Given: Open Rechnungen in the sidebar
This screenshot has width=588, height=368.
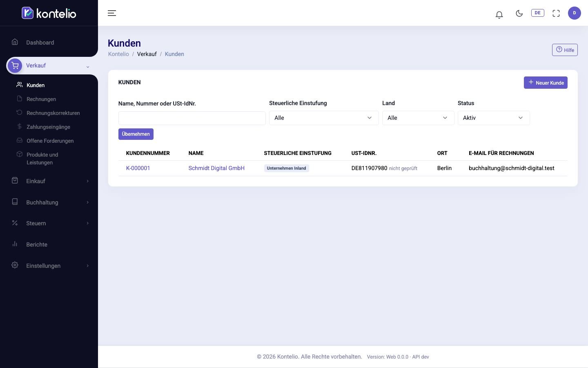Looking at the screenshot, I should tap(41, 99).
